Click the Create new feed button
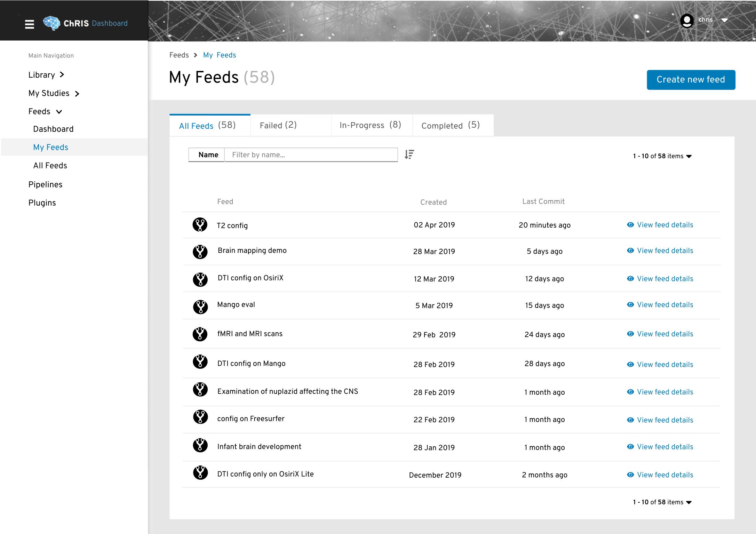Screen dimensions: 756x534 (x=691, y=79)
